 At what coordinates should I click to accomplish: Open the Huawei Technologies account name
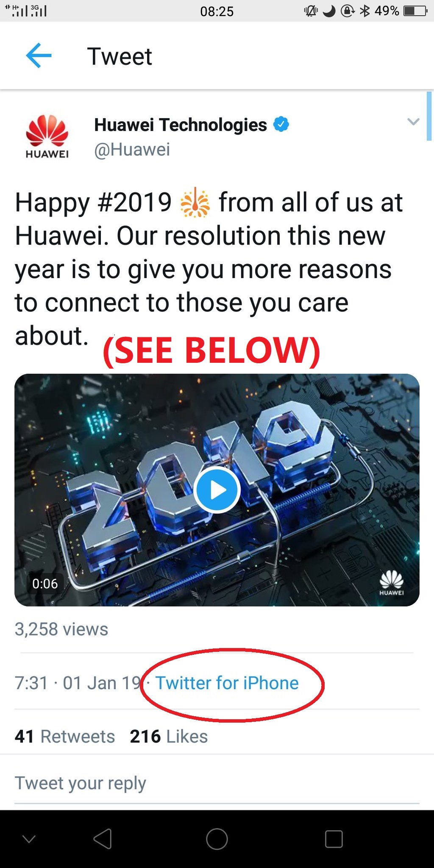click(181, 125)
